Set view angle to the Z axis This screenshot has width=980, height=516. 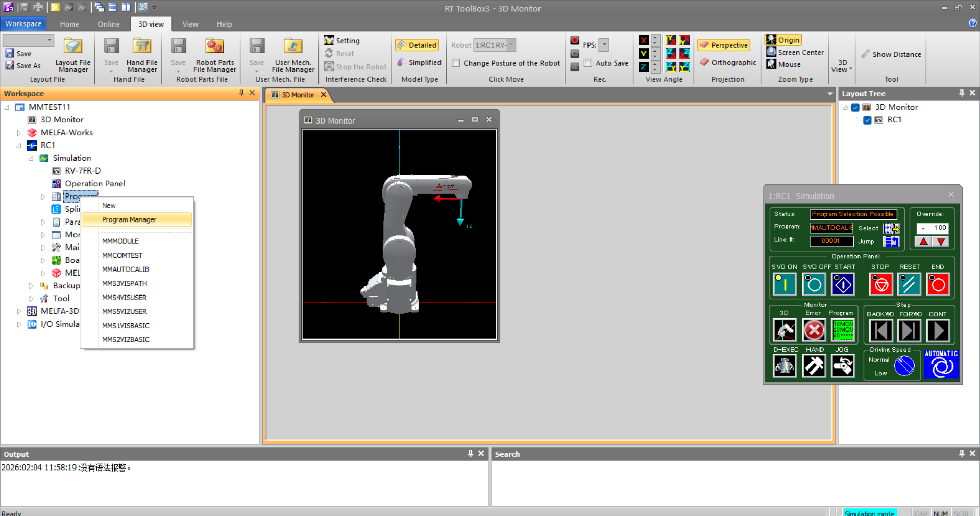tap(644, 67)
